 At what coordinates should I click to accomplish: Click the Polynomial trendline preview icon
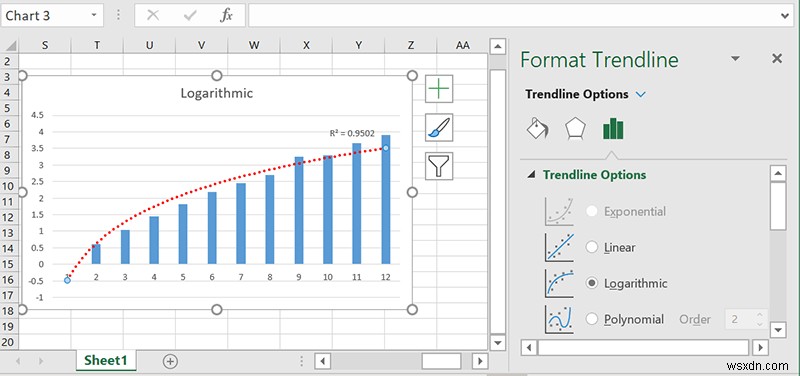click(x=559, y=319)
